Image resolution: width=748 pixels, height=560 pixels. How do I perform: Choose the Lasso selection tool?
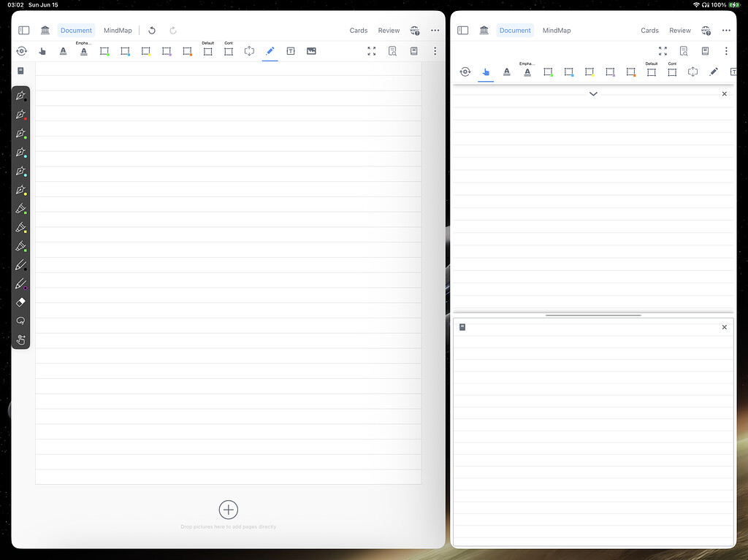point(21,321)
